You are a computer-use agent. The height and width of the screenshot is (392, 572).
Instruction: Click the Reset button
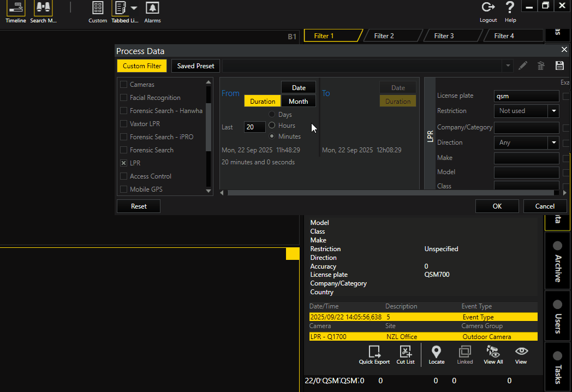click(x=139, y=206)
